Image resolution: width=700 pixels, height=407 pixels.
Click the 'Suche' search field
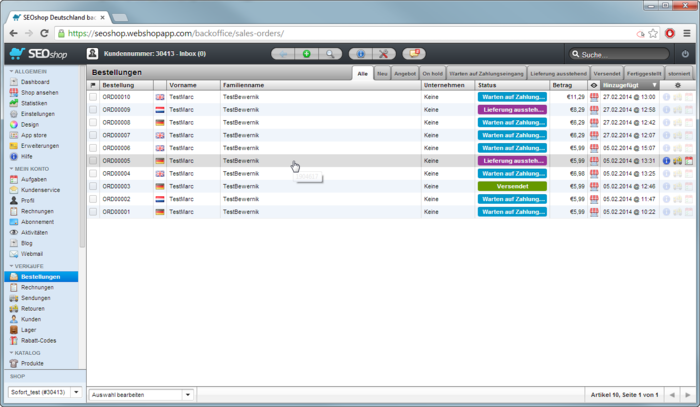pyautogui.click(x=618, y=54)
